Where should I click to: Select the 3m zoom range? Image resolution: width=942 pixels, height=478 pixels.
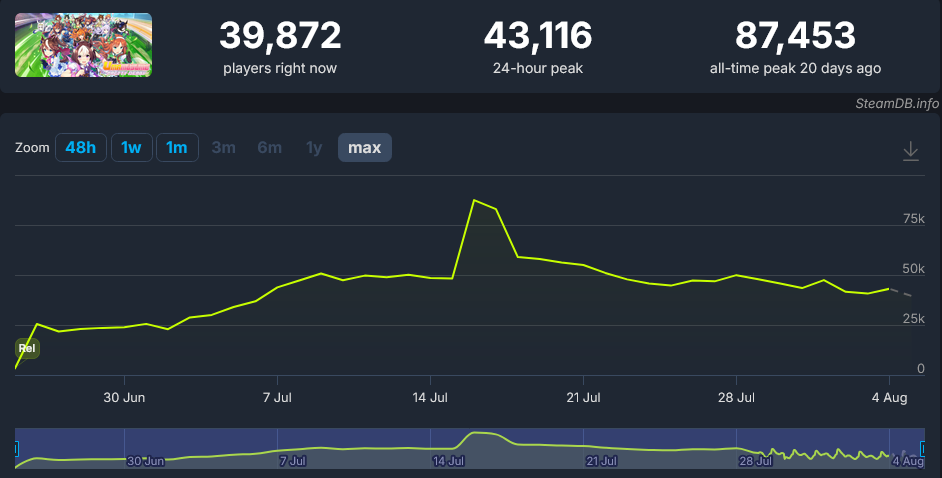tap(223, 148)
